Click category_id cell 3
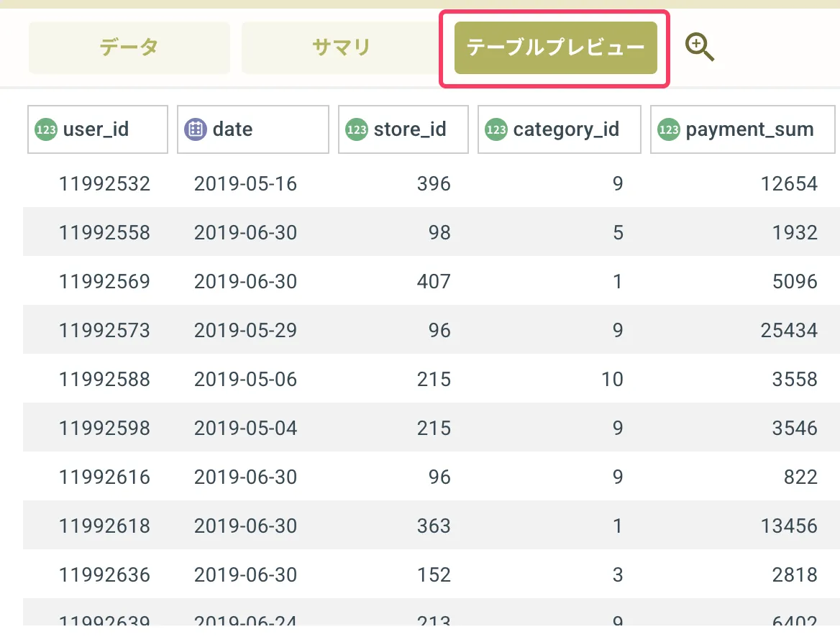This screenshot has width=840, height=637. click(x=618, y=575)
